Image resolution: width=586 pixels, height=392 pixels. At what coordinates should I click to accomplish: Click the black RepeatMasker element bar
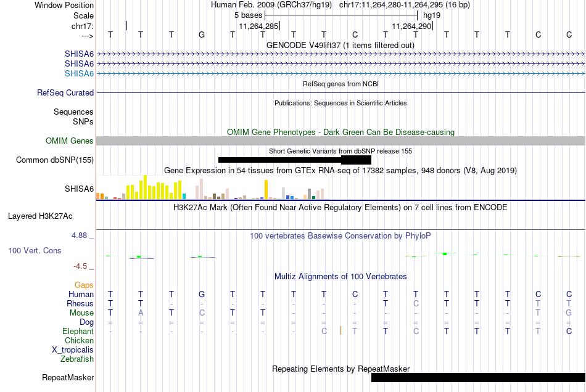[478, 377]
